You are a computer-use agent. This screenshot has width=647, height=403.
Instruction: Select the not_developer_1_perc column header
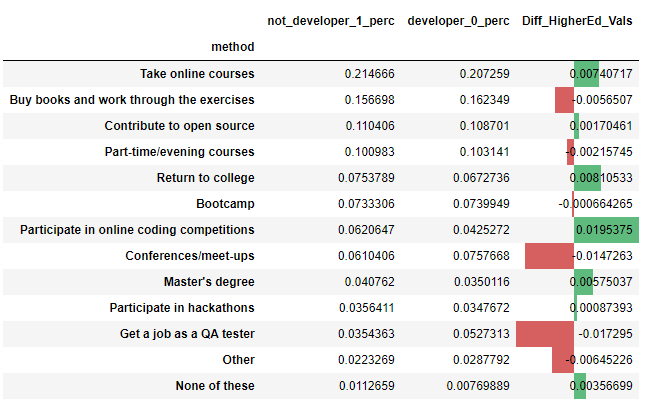[331, 21]
